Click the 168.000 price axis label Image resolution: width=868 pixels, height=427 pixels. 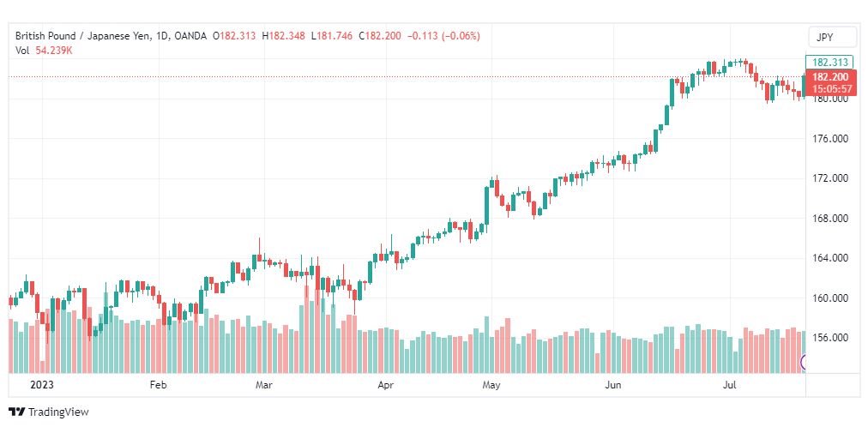pos(830,219)
